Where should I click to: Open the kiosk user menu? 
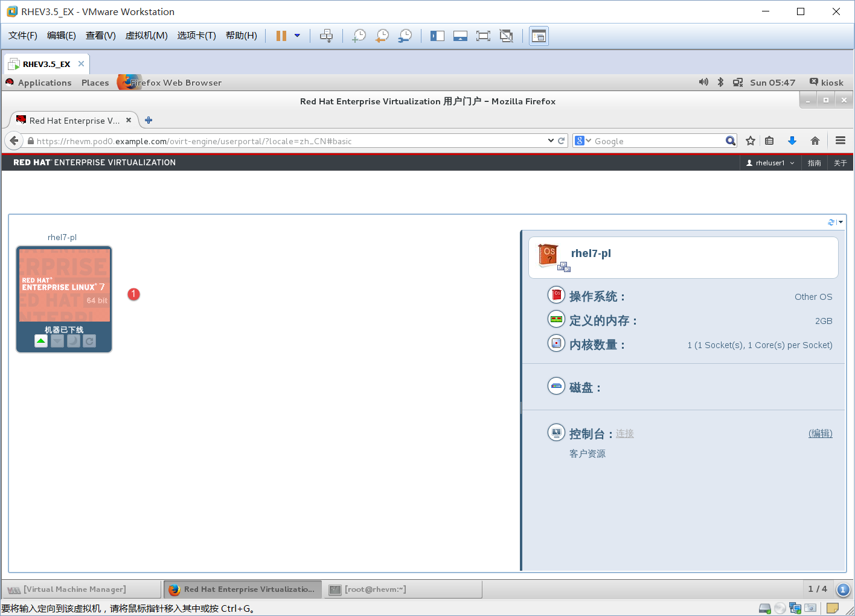(827, 83)
